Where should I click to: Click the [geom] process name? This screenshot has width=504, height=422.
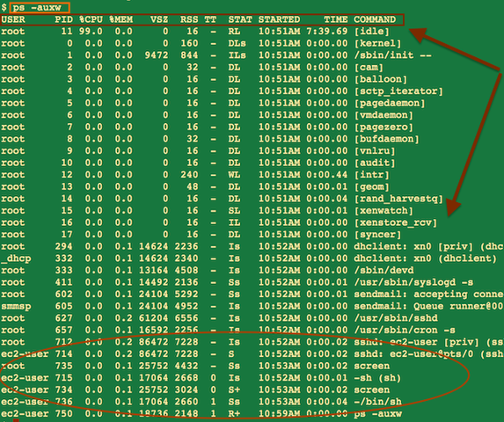[371, 186]
